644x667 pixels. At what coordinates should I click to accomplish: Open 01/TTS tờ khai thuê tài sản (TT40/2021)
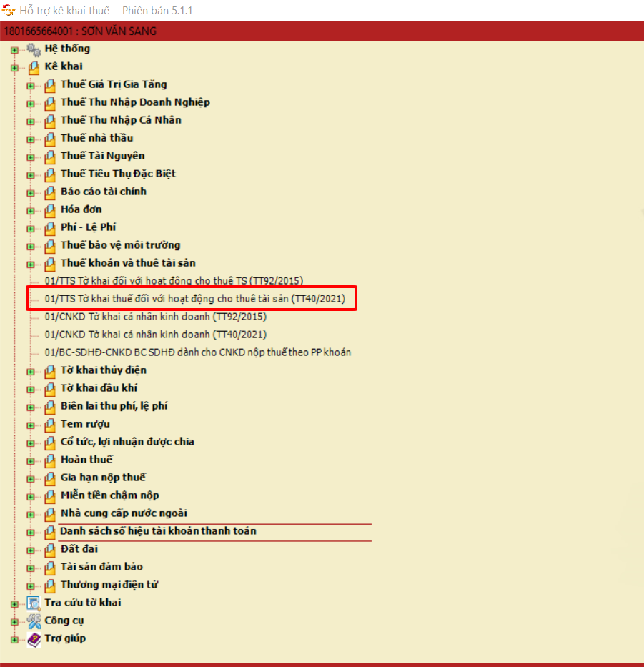coord(194,299)
